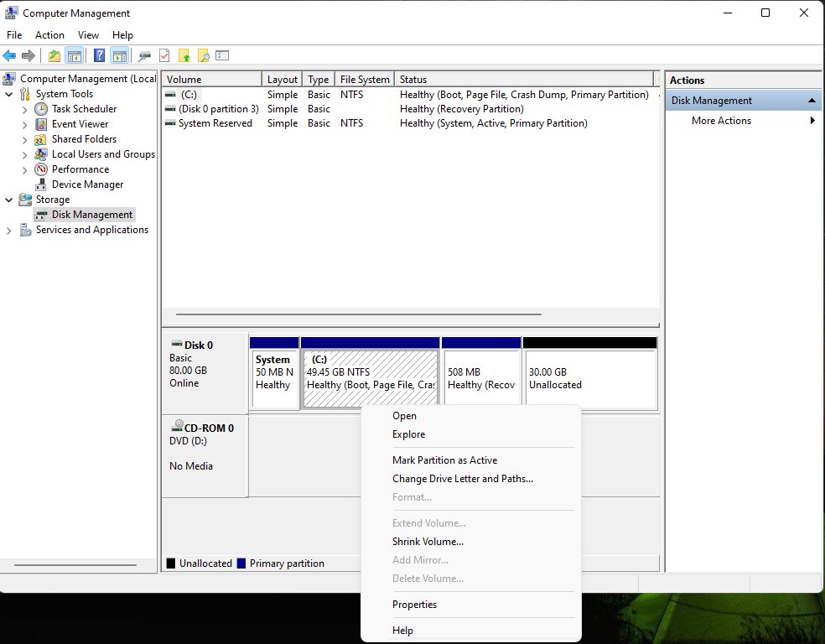The height and width of the screenshot is (644, 825).
Task: Open the Action menu
Action: 49,35
